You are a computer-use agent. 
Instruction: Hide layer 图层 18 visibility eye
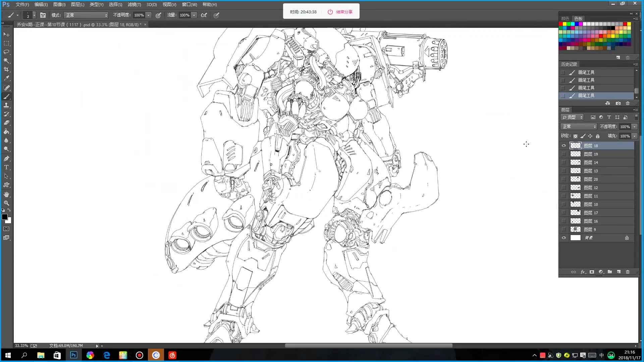(x=564, y=145)
